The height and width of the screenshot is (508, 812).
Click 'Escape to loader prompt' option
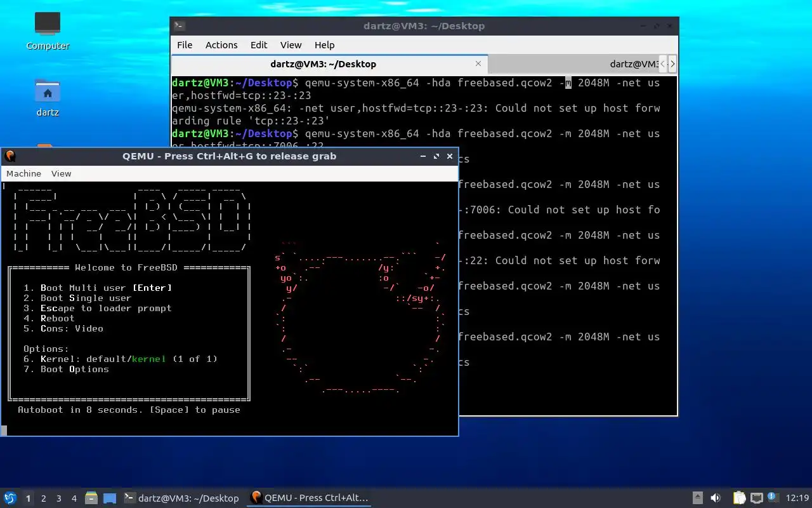click(98, 308)
